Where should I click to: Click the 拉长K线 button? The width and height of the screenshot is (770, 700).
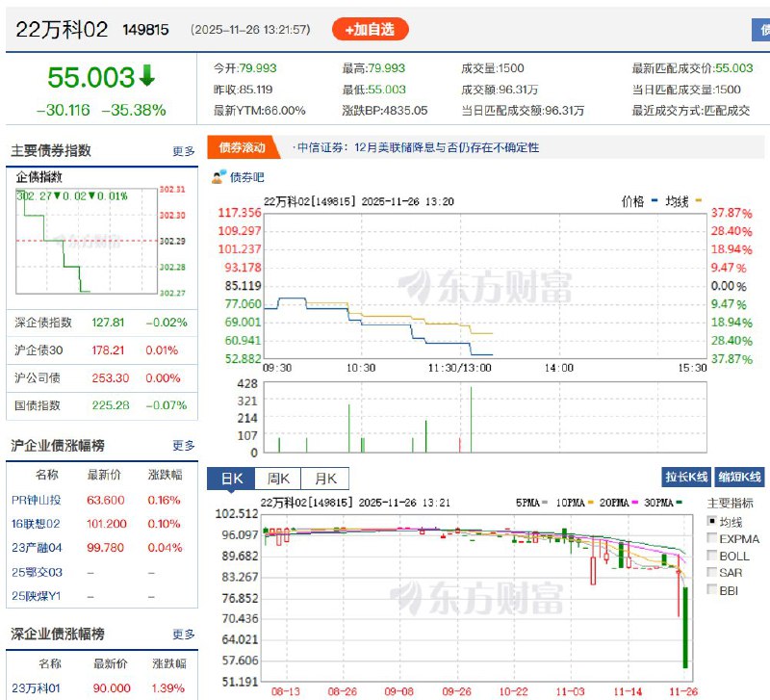[686, 477]
